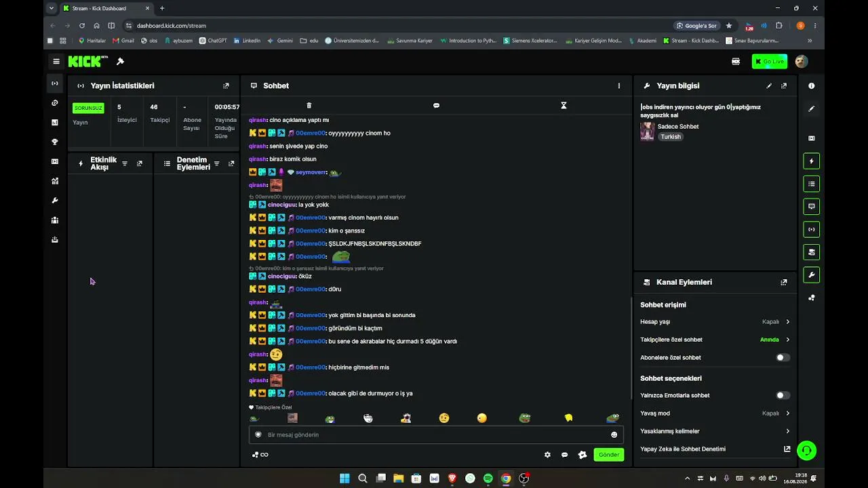
Task: Click the Sadece Sohbet category thumbnail
Action: [x=648, y=131]
